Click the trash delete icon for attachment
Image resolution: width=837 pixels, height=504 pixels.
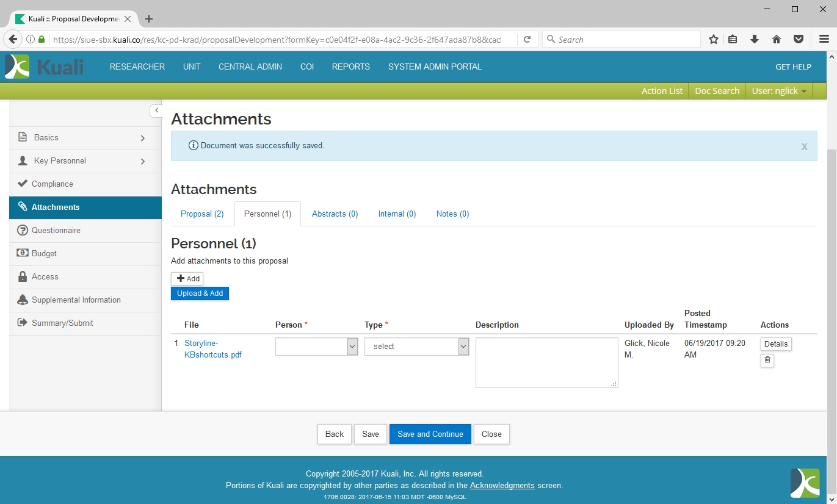click(767, 361)
